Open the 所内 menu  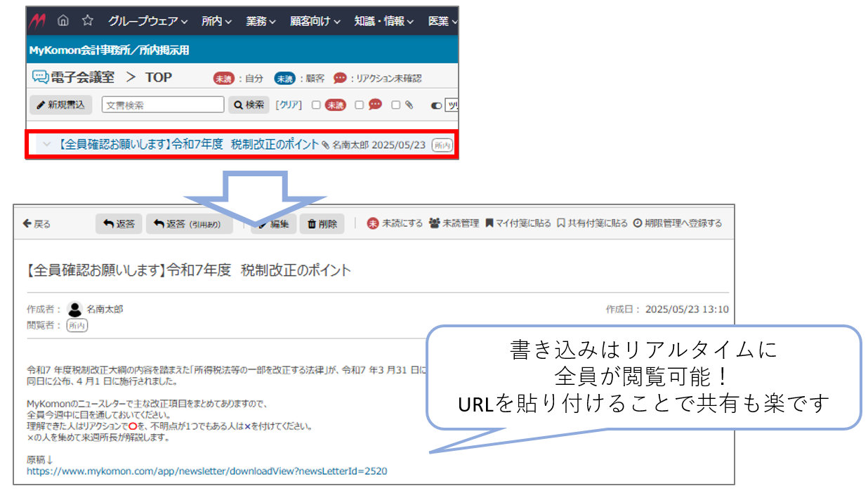(216, 21)
